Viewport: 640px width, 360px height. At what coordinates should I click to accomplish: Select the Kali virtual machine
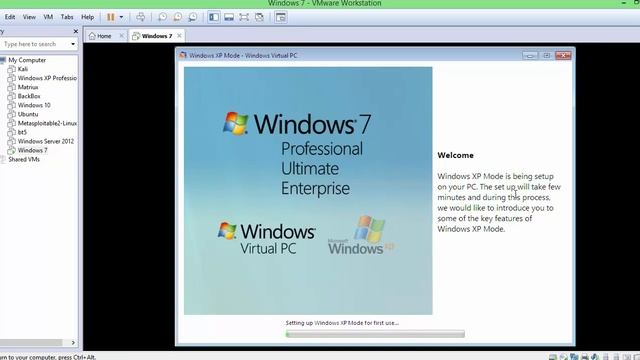coord(22,69)
